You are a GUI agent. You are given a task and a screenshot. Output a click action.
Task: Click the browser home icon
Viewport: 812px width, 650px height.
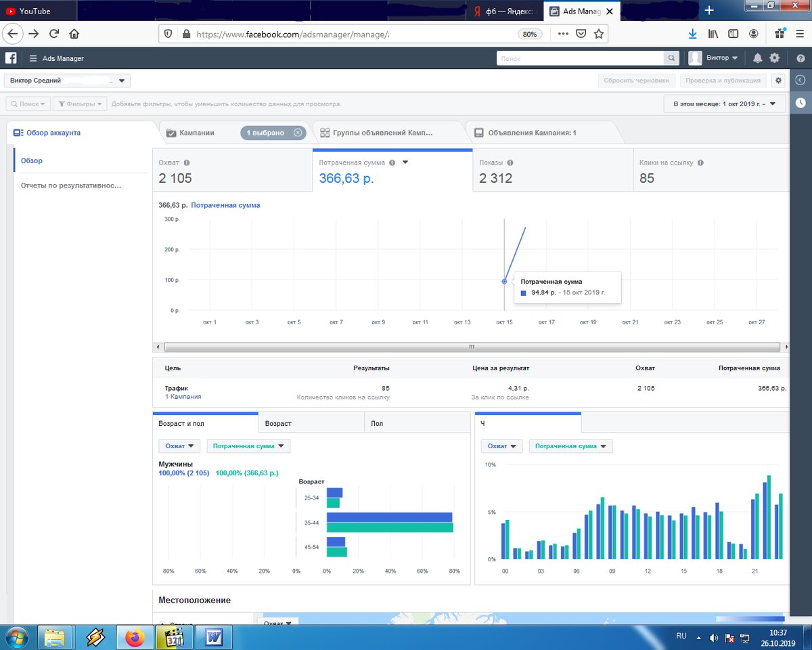74,33
